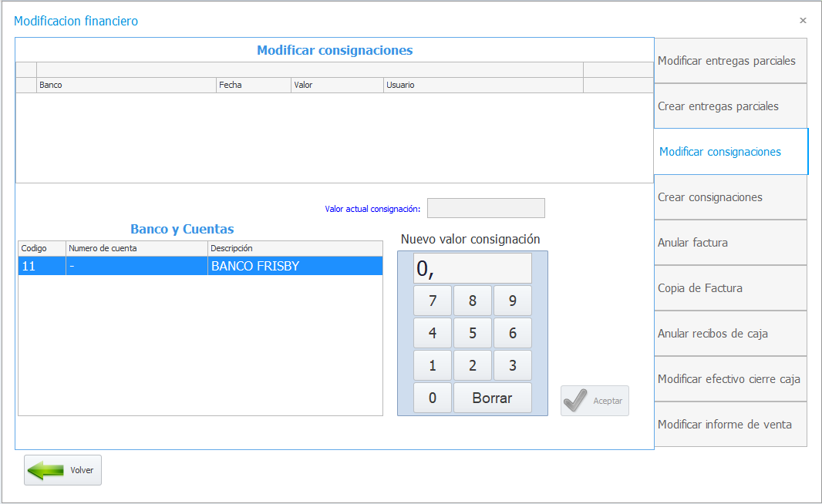Click the code 11 cell
This screenshot has width=822, height=504.
(x=42, y=266)
